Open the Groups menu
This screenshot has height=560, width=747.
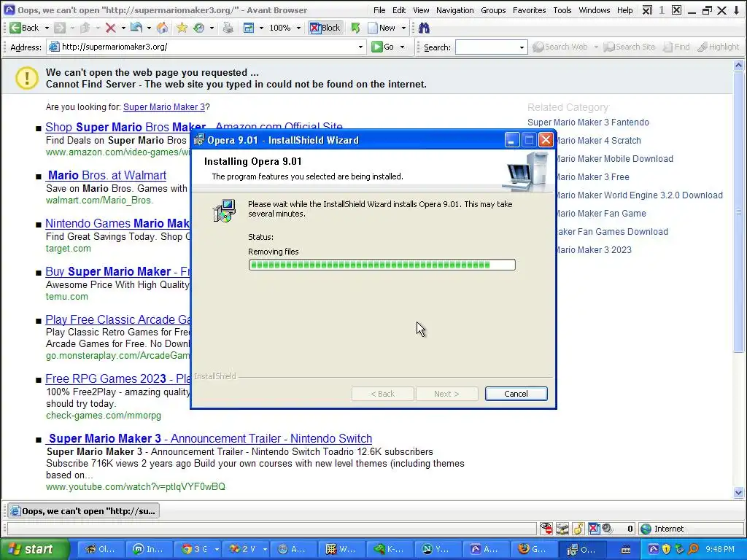click(x=493, y=10)
